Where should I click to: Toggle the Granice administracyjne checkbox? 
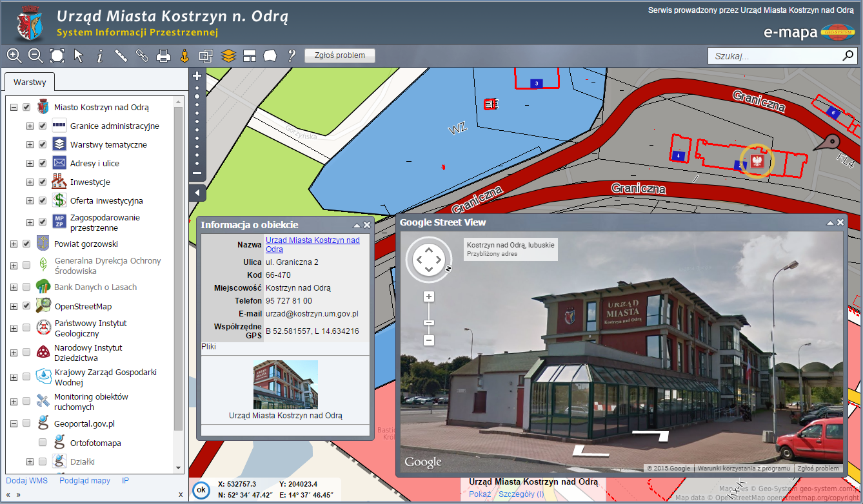pyautogui.click(x=43, y=126)
